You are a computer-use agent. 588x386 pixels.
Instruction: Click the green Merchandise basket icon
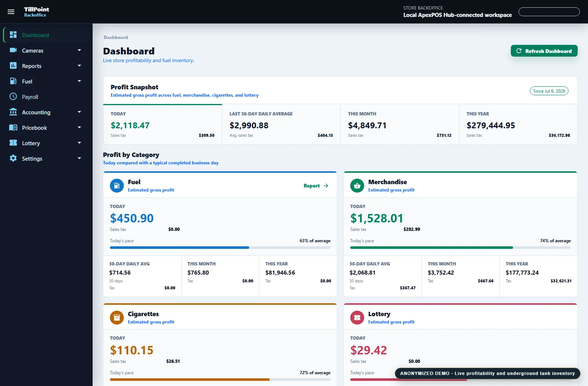pos(357,186)
